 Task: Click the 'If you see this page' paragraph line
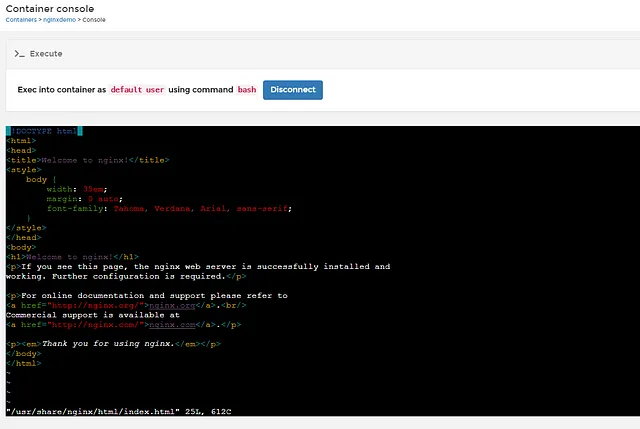[198, 267]
